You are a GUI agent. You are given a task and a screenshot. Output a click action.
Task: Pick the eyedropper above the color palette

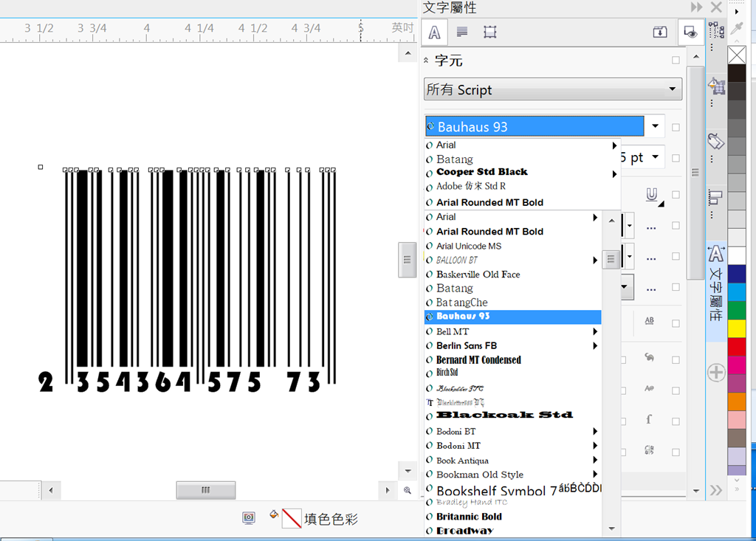[x=737, y=29]
